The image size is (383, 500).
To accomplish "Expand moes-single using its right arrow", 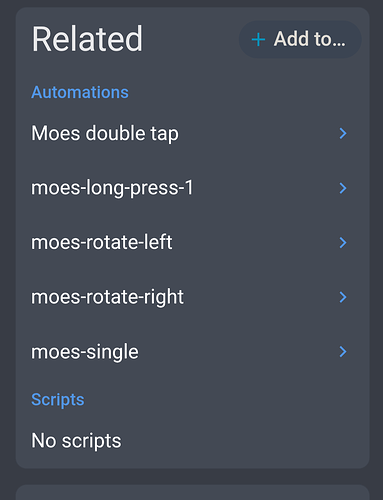I will coord(343,352).
